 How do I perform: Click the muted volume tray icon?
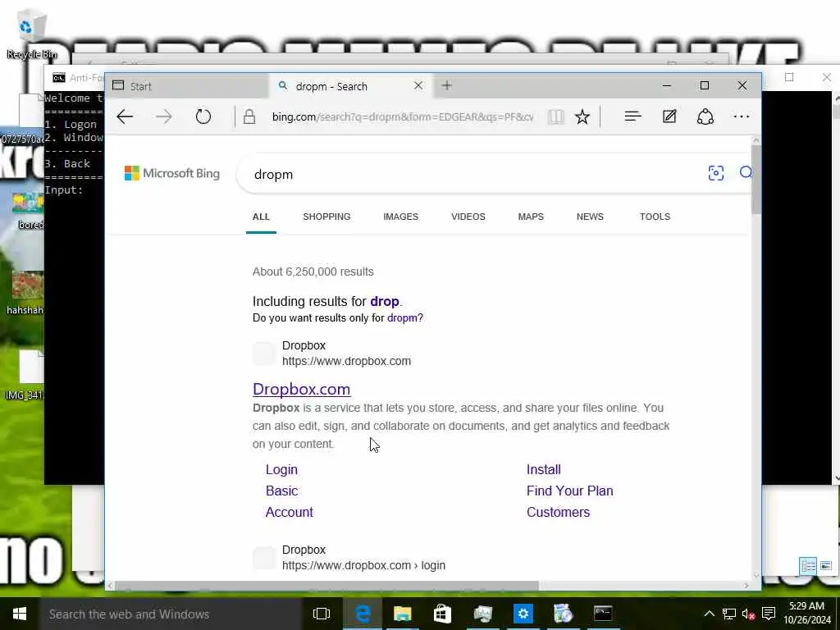tap(748, 614)
